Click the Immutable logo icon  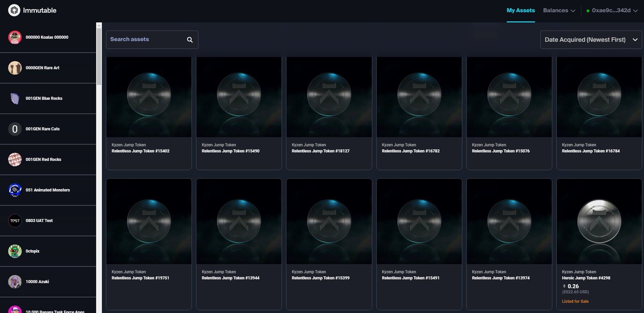click(x=14, y=10)
